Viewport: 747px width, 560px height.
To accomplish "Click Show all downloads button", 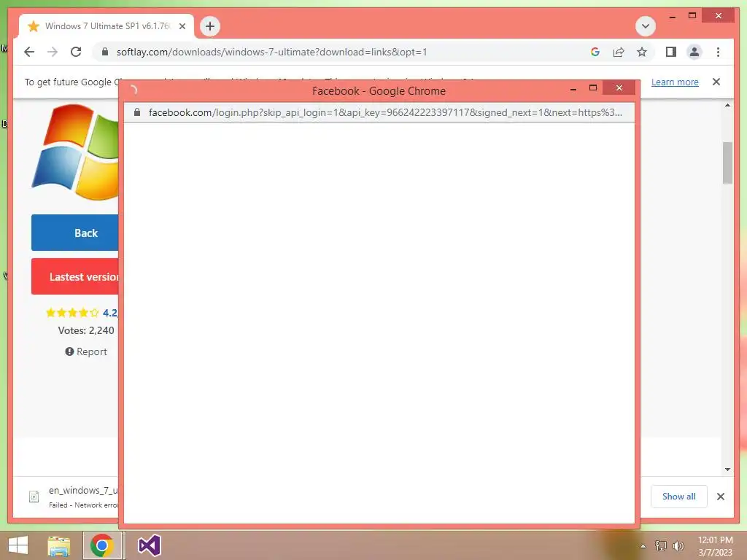I will (x=679, y=496).
